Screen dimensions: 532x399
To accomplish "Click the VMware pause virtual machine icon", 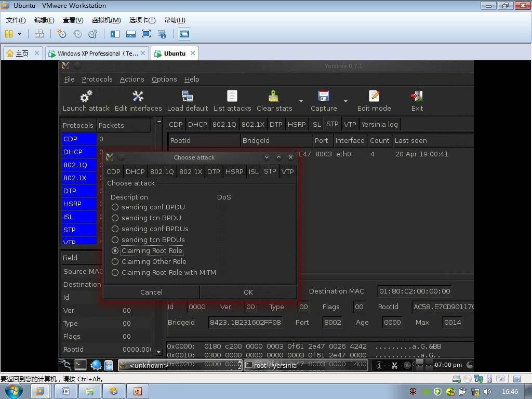I will 9,34.
